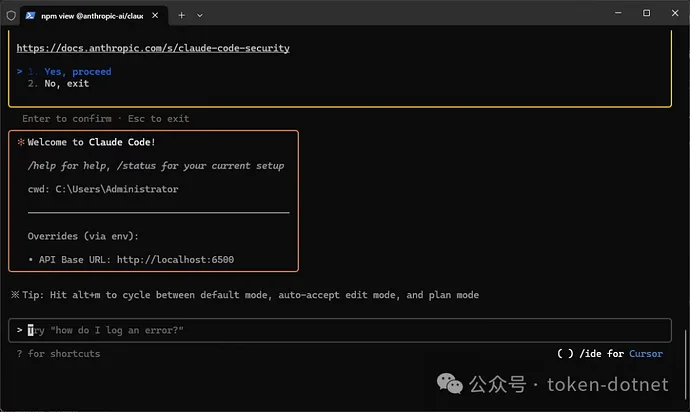Expand the new tab profile dropdown chevron
690x412 pixels.
coord(200,15)
